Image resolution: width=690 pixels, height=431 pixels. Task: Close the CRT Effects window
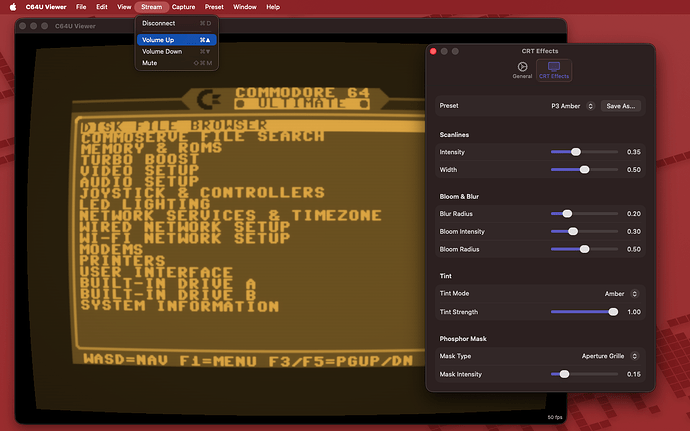point(433,51)
